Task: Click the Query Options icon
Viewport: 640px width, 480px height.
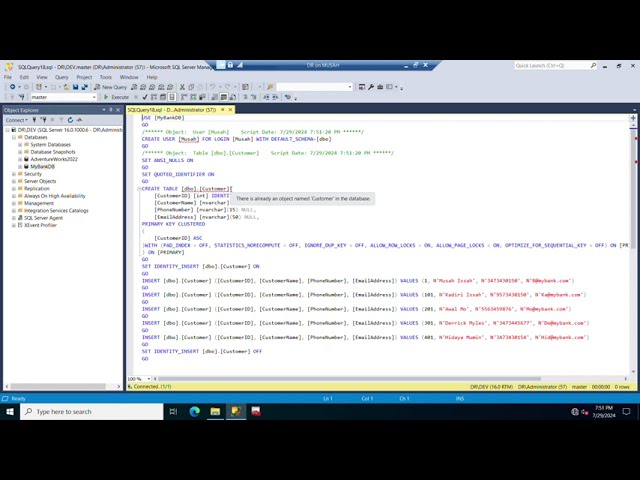Action: point(163,97)
